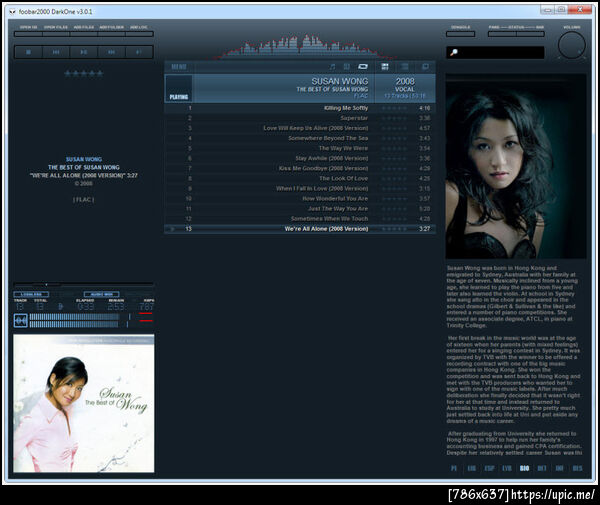Viewport: 600px width, 505px height.
Task: Select Love Will Keep Us Alive track
Action: pos(300,128)
